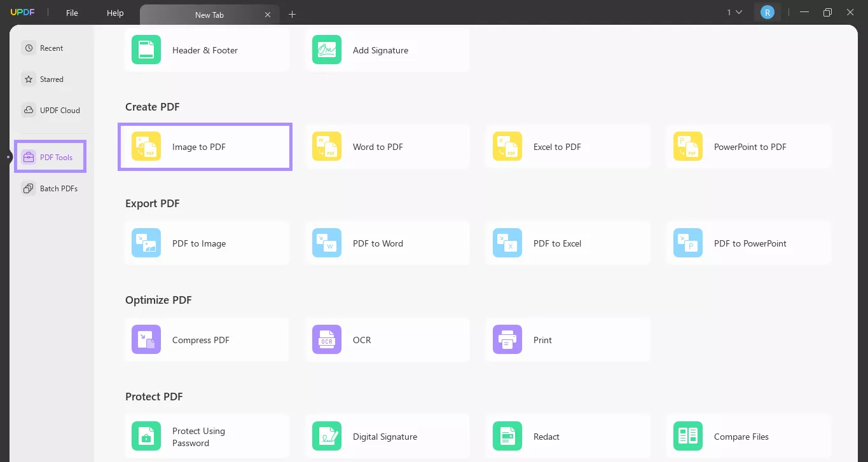Close the New Tab tab

(268, 15)
